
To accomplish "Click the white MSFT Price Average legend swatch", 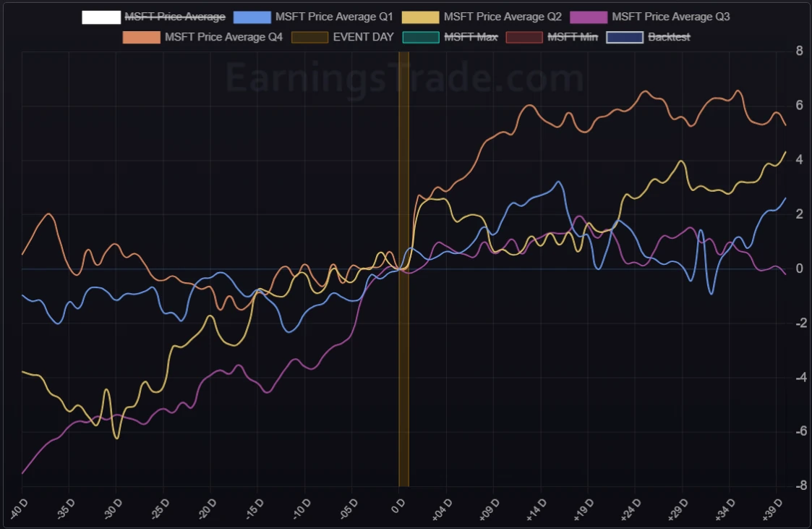I will [x=101, y=17].
